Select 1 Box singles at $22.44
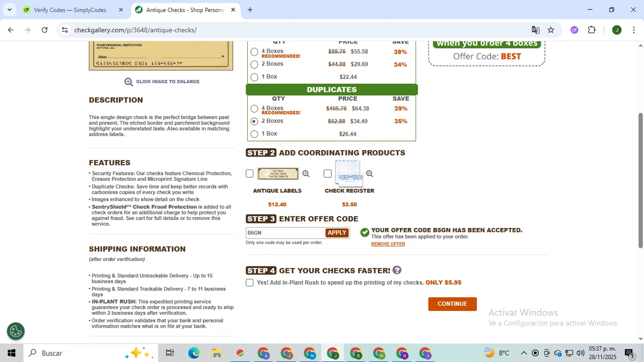644x362 pixels. pos(254,77)
